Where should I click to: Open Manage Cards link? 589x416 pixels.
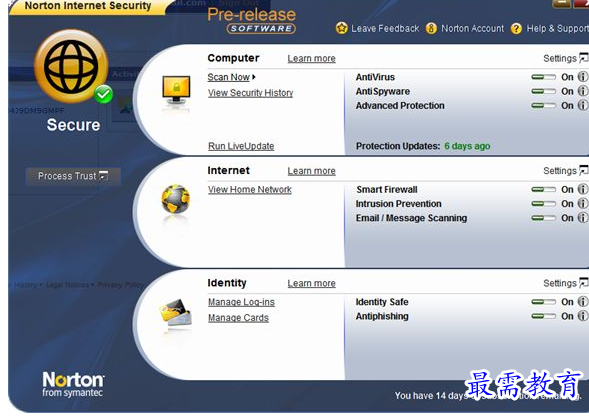coord(239,318)
